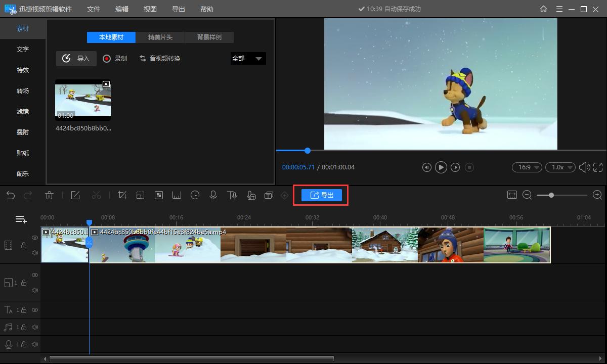
Task: Expand the 全部 filter dropdown
Action: click(248, 59)
